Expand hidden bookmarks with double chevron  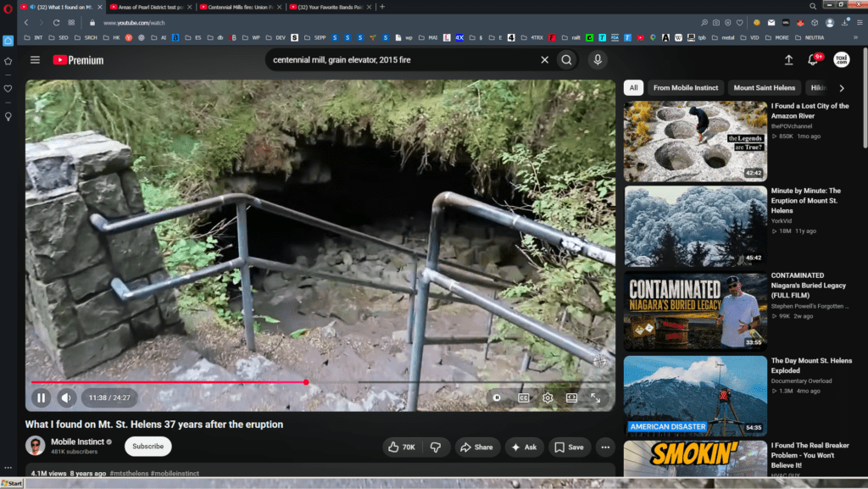pos(855,37)
